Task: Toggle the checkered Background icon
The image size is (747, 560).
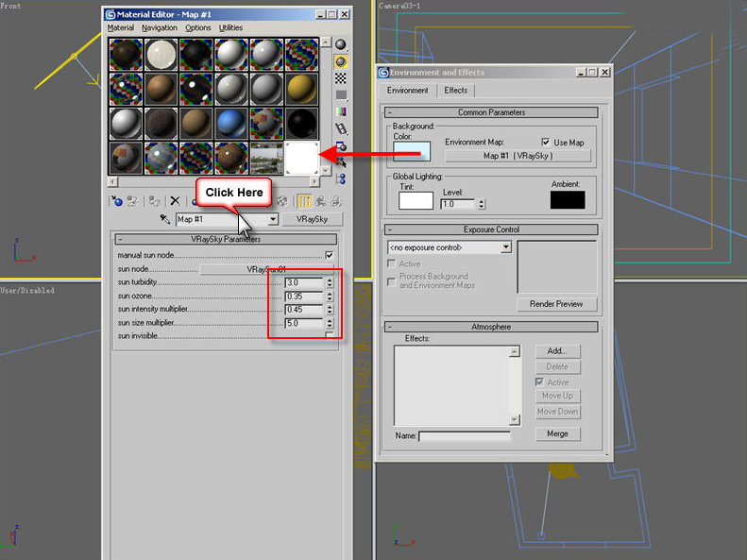Action: (x=341, y=78)
